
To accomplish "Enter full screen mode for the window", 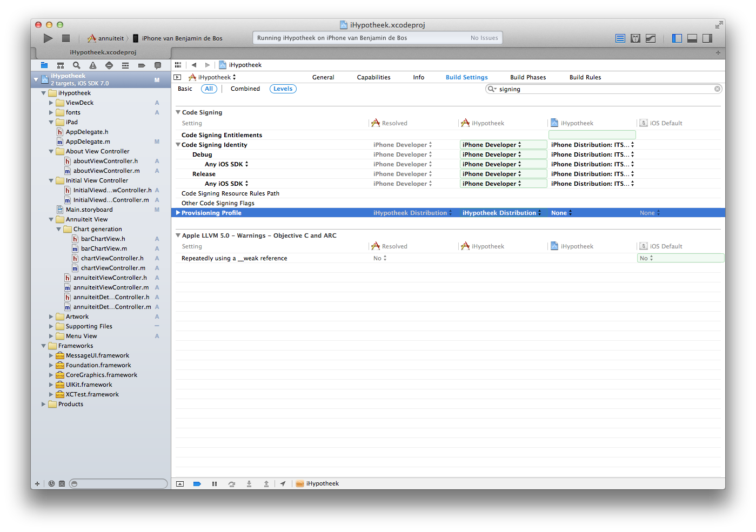I will 719,25.
